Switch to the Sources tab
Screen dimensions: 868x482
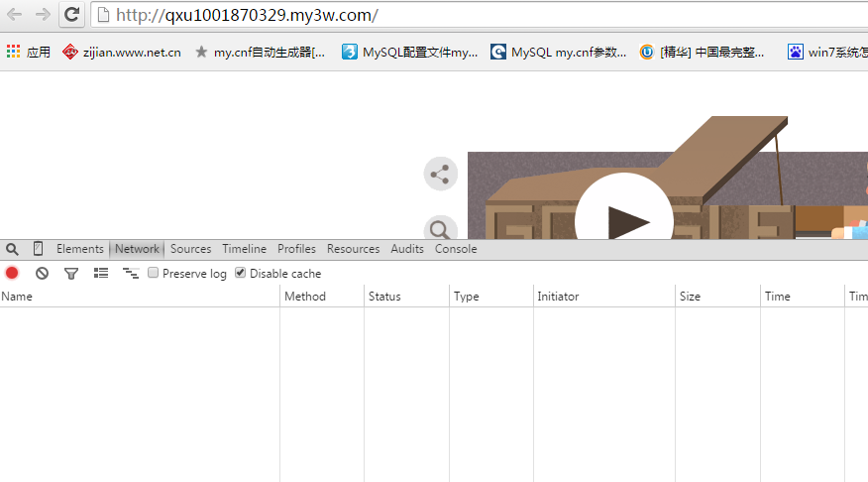point(190,249)
